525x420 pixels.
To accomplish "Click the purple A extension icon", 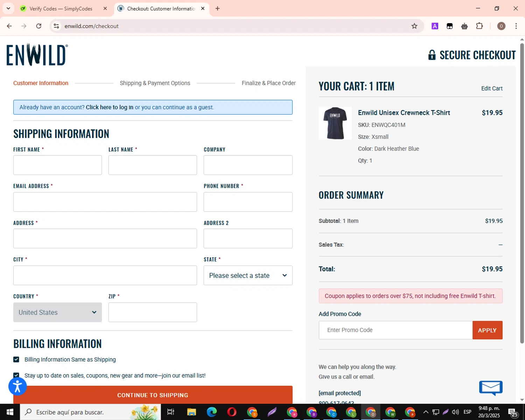I will [435, 26].
